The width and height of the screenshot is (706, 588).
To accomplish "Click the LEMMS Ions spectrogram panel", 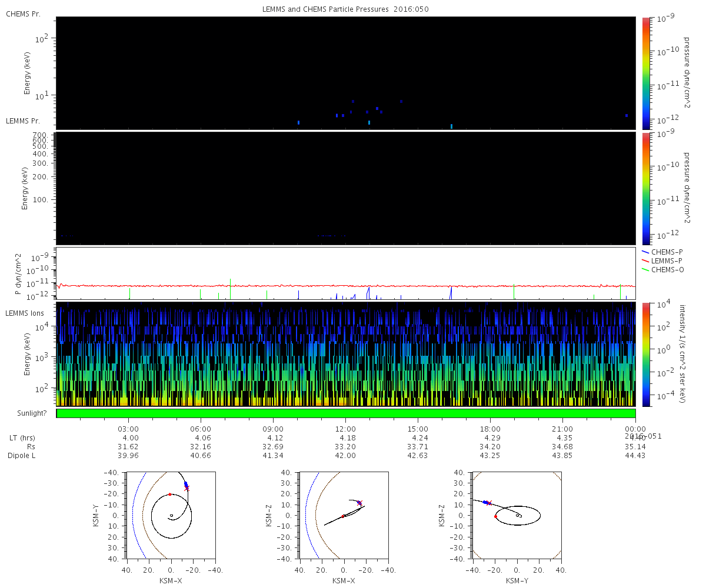I will coord(345,354).
